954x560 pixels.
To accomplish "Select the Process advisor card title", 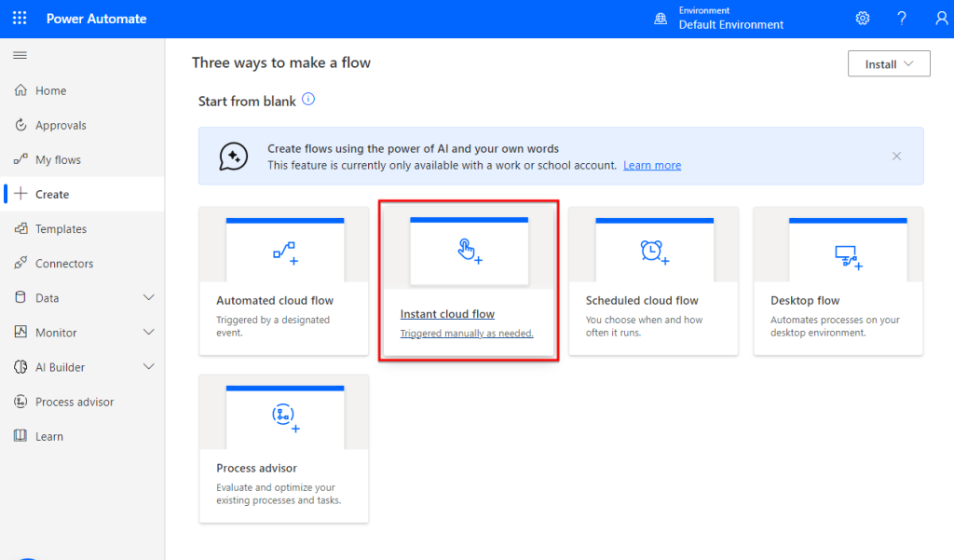I will click(257, 468).
